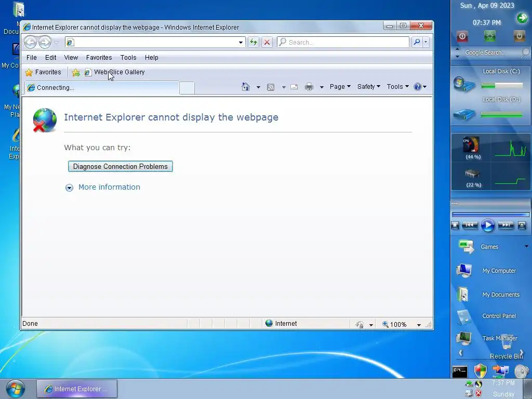Open My Documents shortcut in sidebar
Viewport: 532px width, 399px height.
pyautogui.click(x=487, y=295)
